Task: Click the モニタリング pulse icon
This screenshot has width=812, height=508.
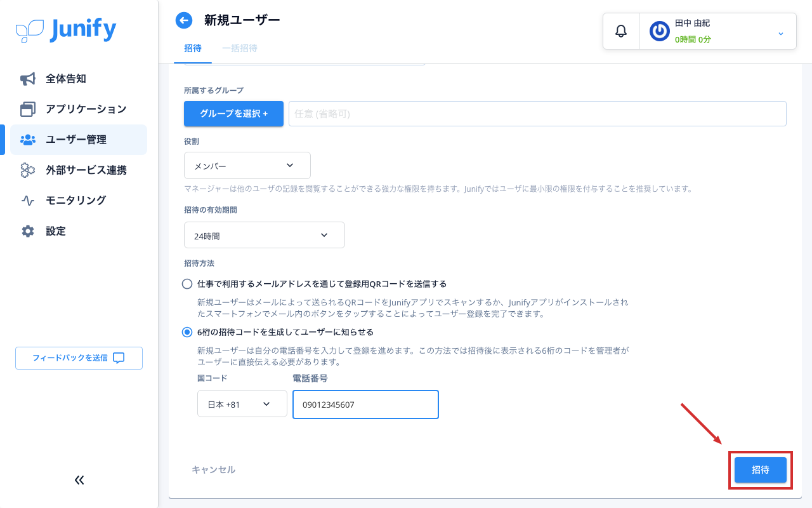Action: tap(28, 201)
